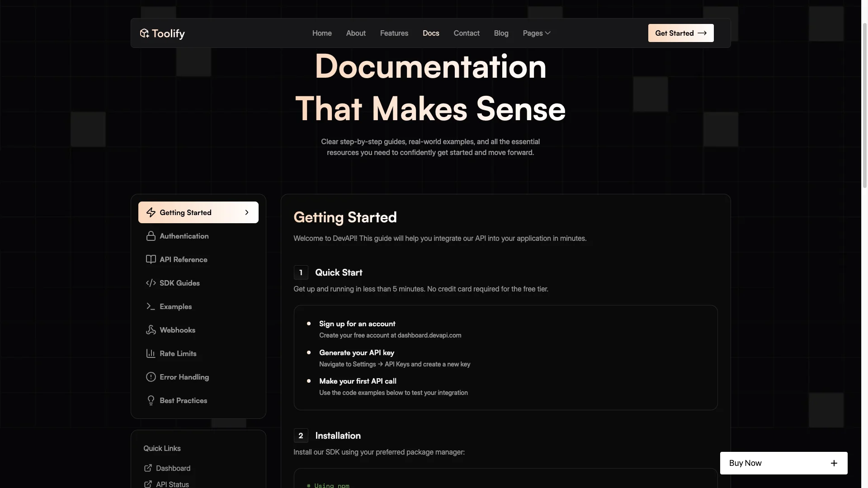Click the terminal prompt icon beside Examples
Image resolution: width=868 pixels, height=488 pixels.
[151, 306]
